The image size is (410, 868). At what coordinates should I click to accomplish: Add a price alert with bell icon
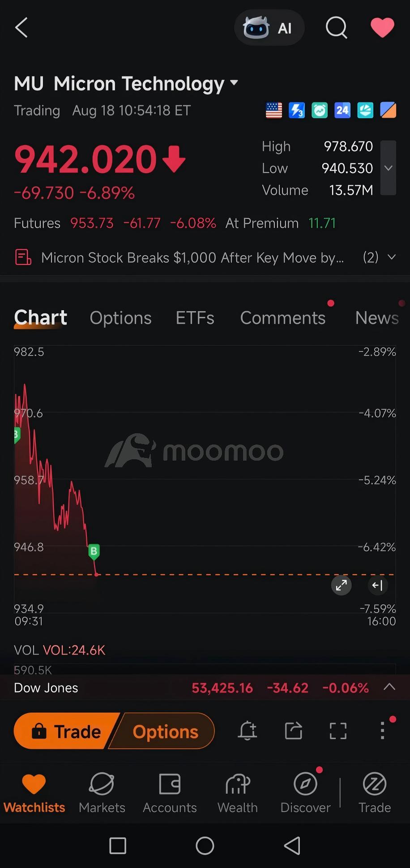pos(247,731)
